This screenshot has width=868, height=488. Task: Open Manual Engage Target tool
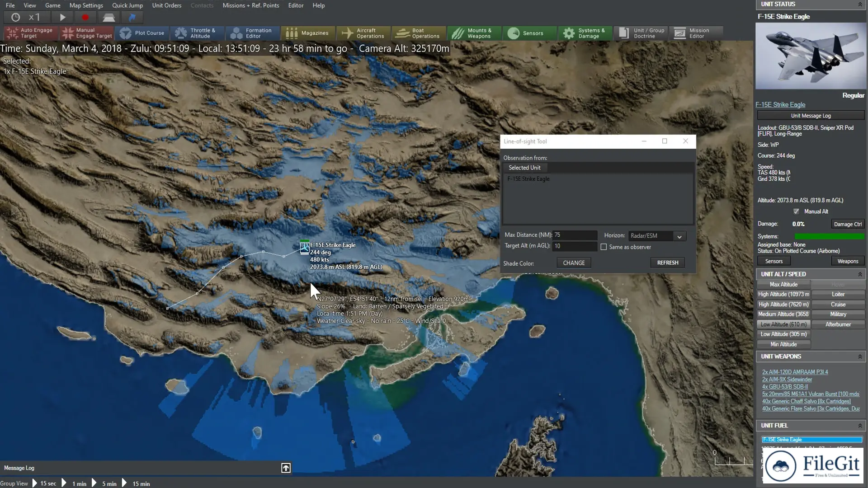pyautogui.click(x=86, y=33)
